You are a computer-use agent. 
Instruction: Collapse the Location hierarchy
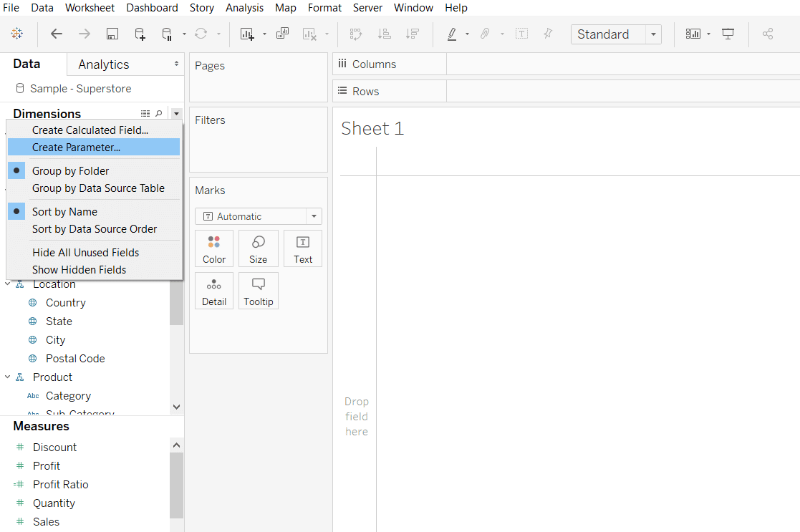[7, 284]
